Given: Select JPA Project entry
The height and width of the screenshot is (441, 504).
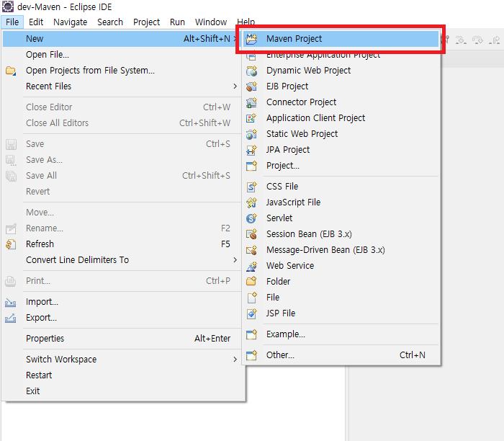Looking at the screenshot, I should (x=341, y=150).
